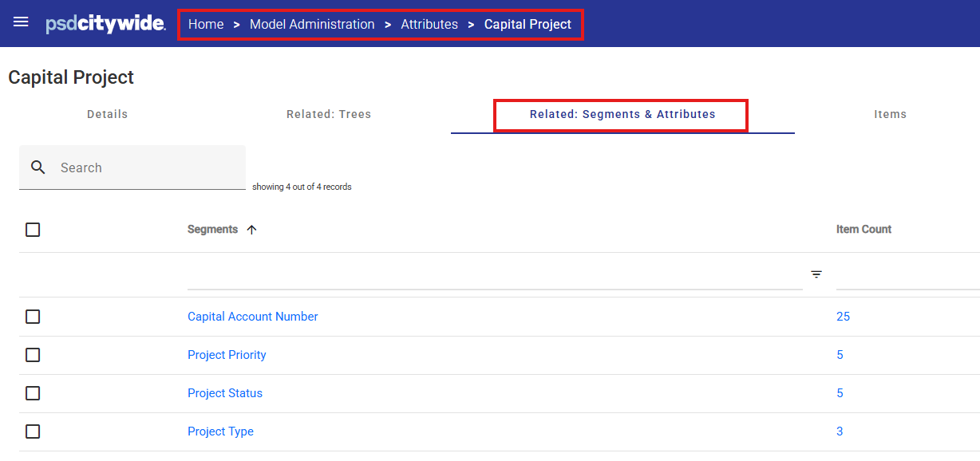Switch to the Details tab
This screenshot has height=461, width=980.
(108, 114)
